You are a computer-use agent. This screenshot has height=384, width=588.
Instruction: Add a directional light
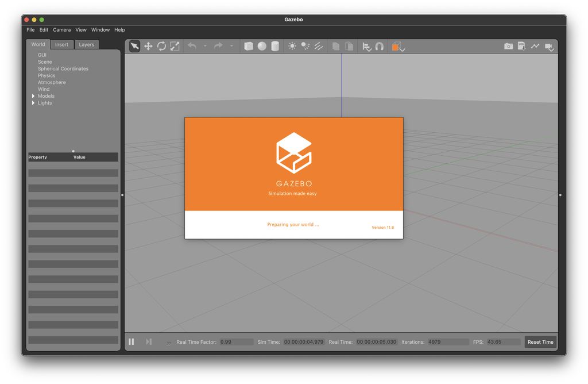318,46
